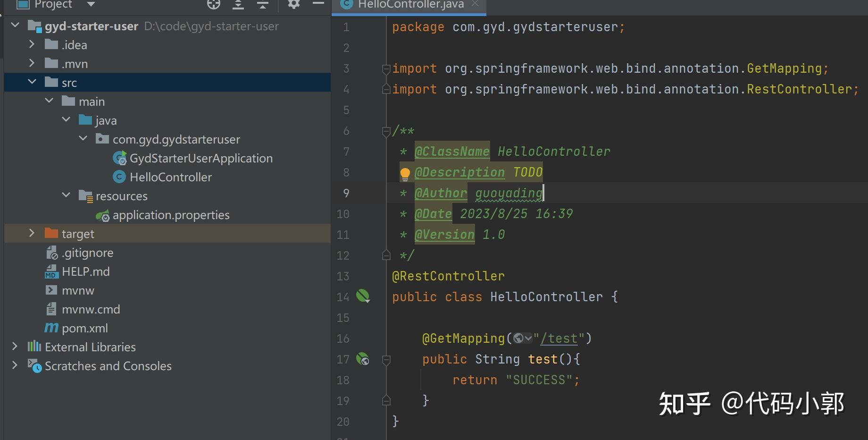Click the MD icon beside HELP.md
The image size is (868, 440).
tap(51, 271)
